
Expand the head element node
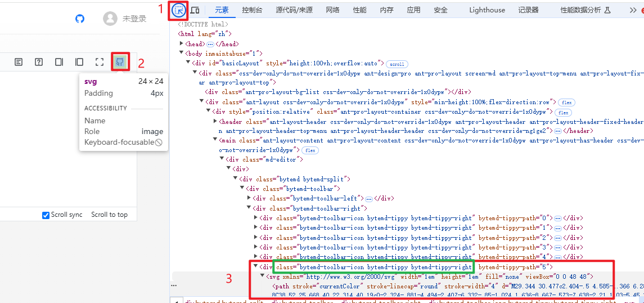[182, 43]
